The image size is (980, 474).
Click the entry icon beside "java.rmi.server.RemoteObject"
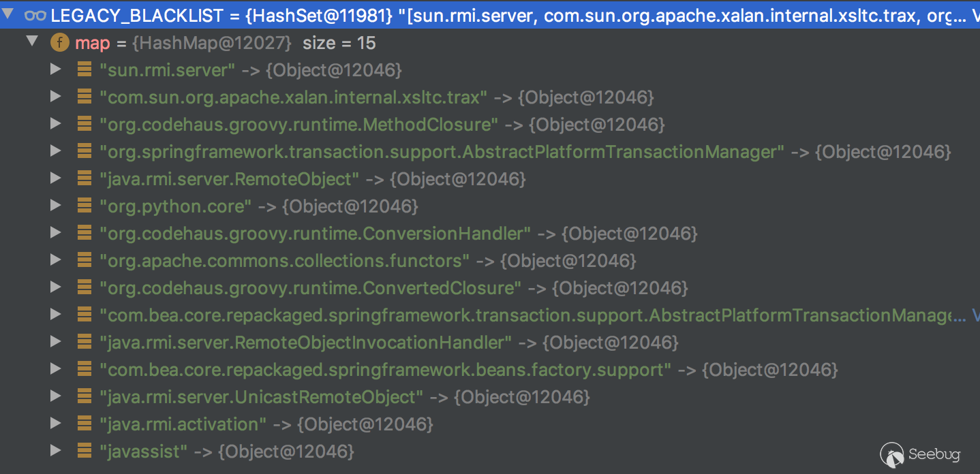tap(85, 178)
